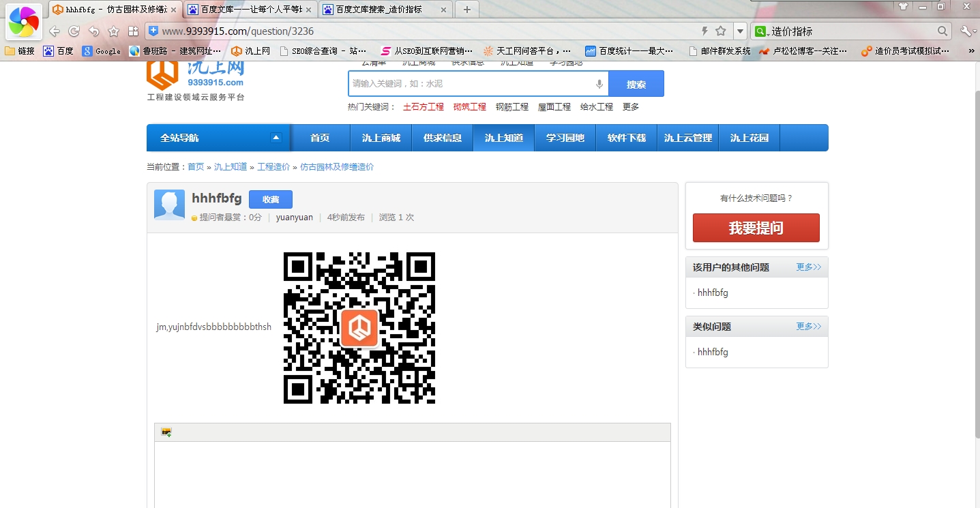
Task: Go back with the back arrow
Action: [x=54, y=31]
